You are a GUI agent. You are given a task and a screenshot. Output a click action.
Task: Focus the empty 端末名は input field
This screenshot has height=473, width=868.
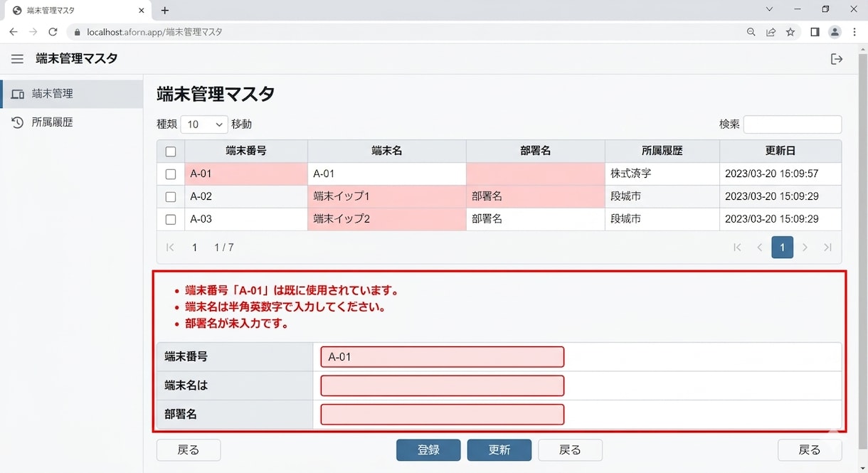pos(442,386)
